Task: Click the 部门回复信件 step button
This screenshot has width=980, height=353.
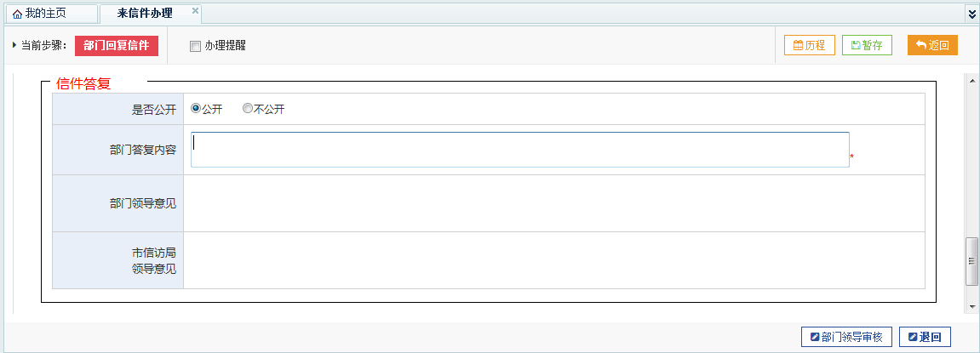Action: pyautogui.click(x=117, y=46)
